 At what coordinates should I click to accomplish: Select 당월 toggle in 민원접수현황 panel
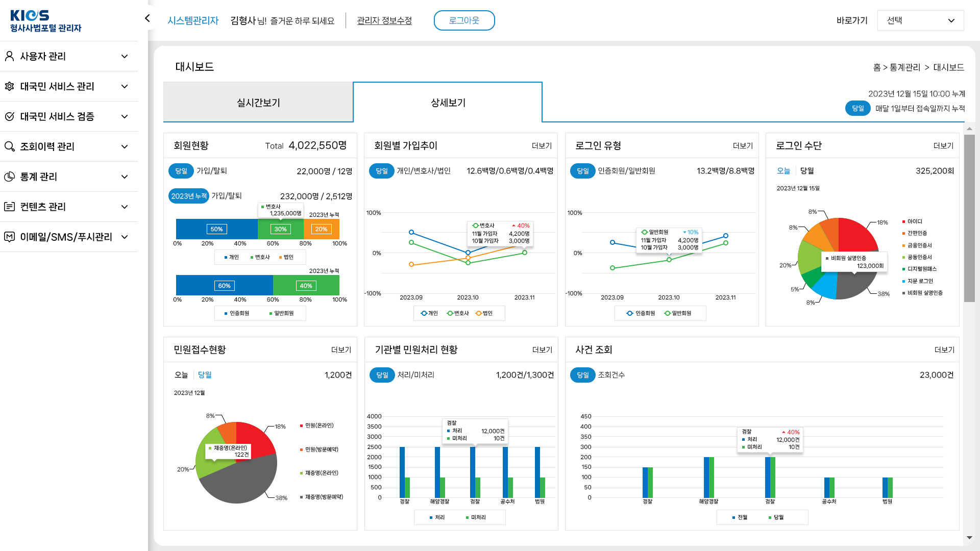pyautogui.click(x=205, y=375)
